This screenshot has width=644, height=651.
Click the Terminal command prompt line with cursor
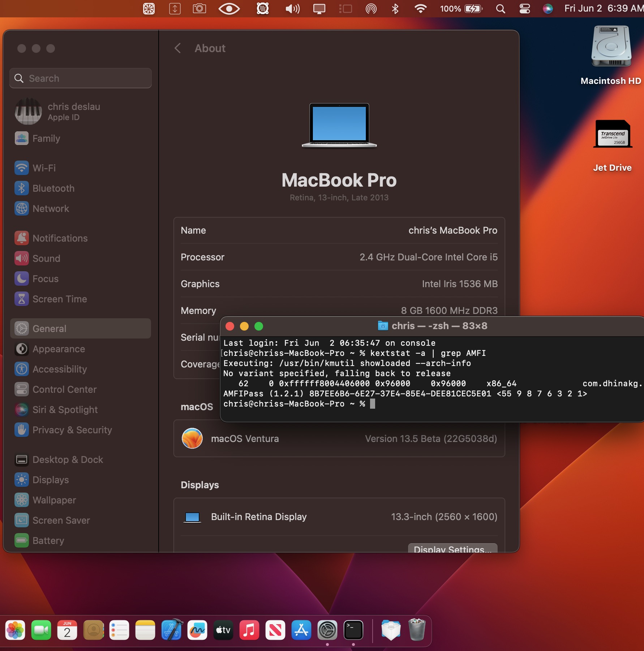pos(299,404)
